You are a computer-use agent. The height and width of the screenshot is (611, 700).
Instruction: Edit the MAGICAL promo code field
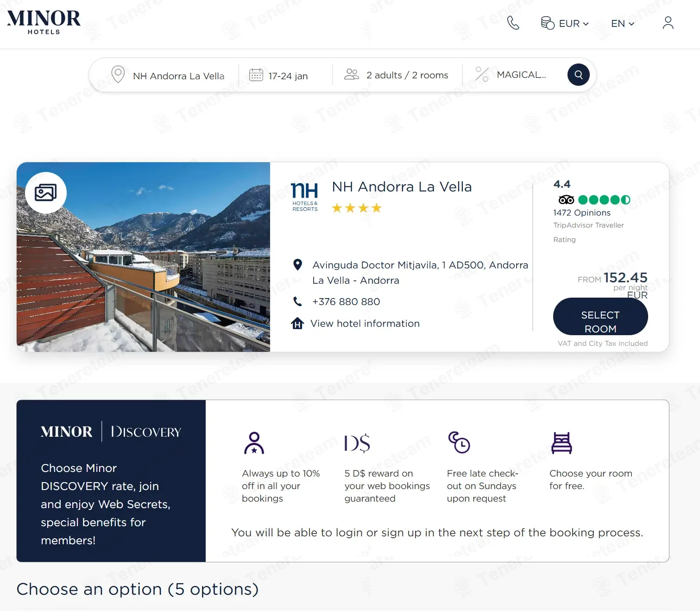(521, 75)
